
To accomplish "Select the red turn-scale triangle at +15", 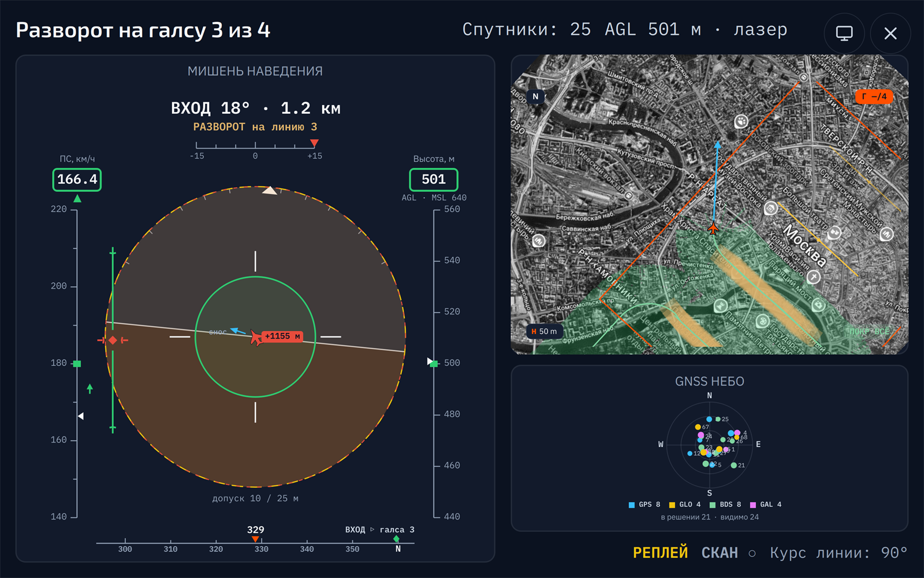I will 314,143.
